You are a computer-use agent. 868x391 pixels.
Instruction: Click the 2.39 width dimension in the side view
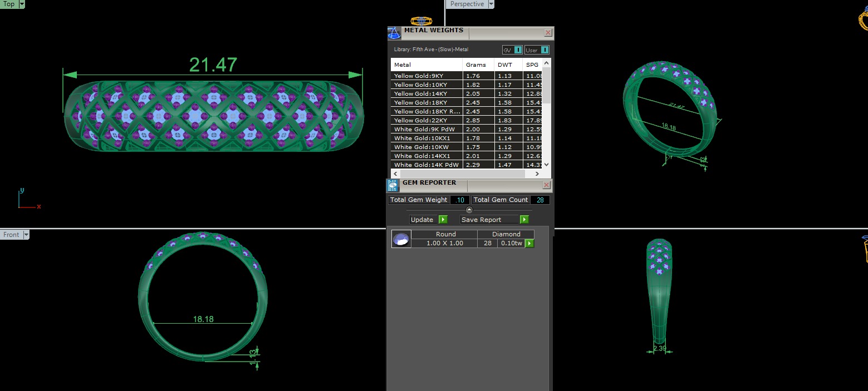pos(660,348)
